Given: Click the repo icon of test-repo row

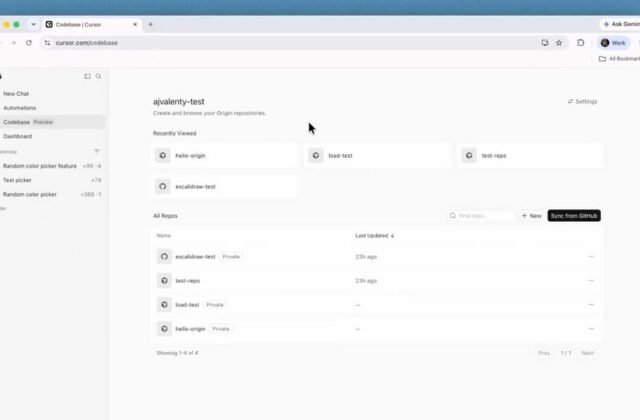Looking at the screenshot, I should coord(164,281).
